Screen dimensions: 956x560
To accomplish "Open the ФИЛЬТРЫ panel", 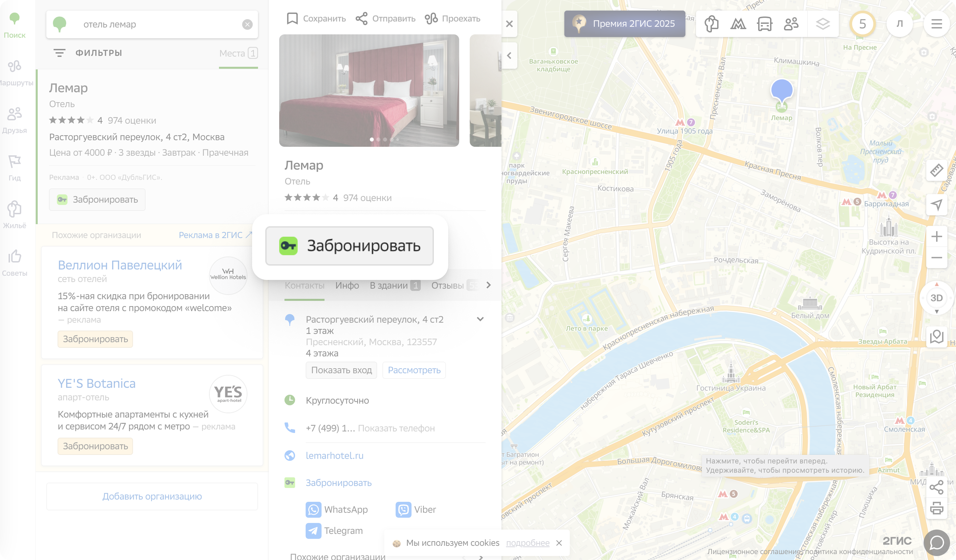I will coord(88,53).
